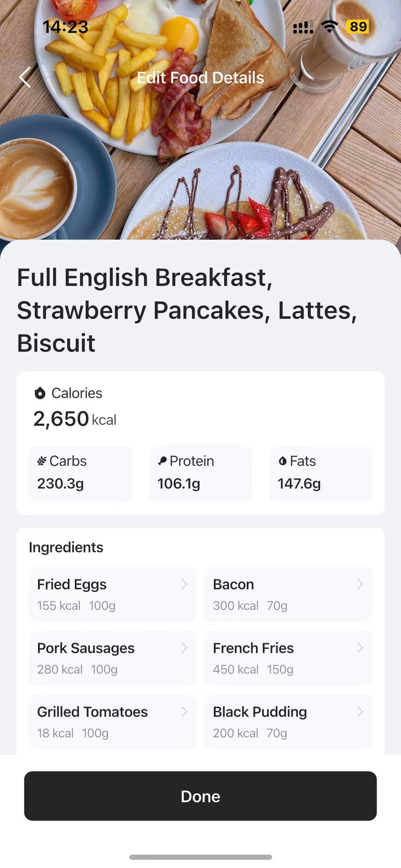Edit the Protein 106.1g value

point(179,484)
